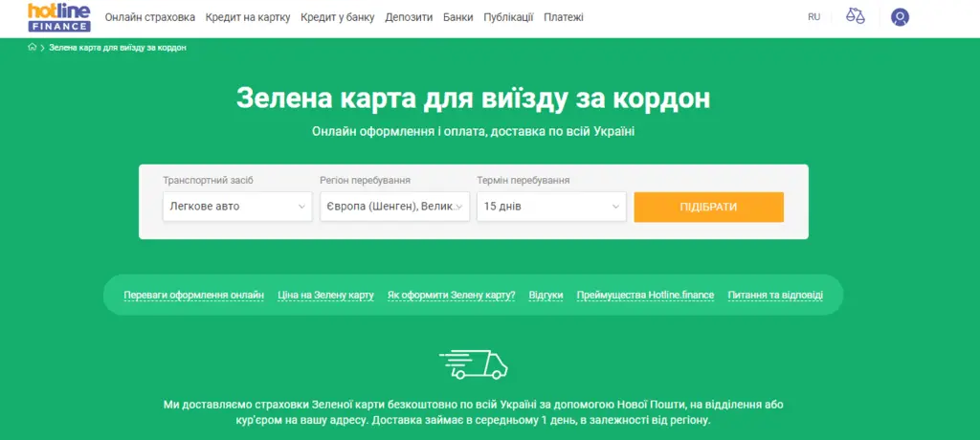Image resolution: width=980 pixels, height=440 pixels.
Task: Open the comparison scales icon
Action: tap(855, 17)
